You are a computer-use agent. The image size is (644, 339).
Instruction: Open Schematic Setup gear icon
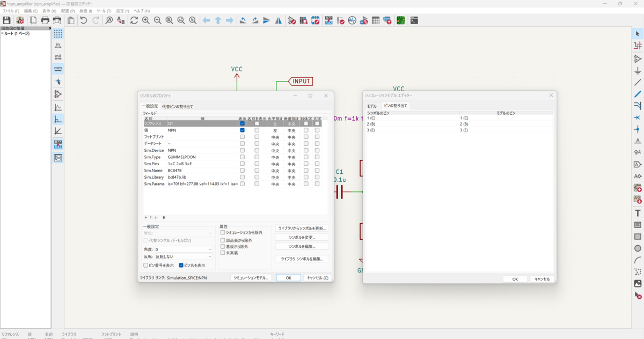pyautogui.click(x=20, y=20)
